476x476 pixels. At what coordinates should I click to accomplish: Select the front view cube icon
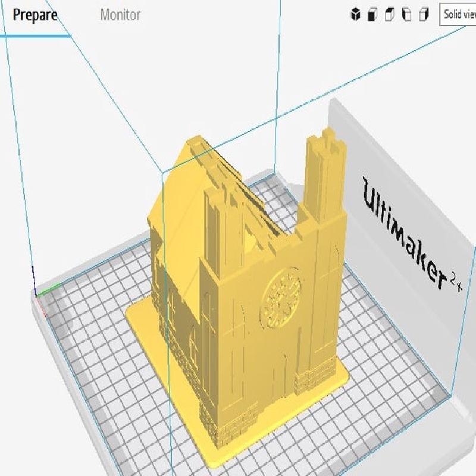point(372,15)
